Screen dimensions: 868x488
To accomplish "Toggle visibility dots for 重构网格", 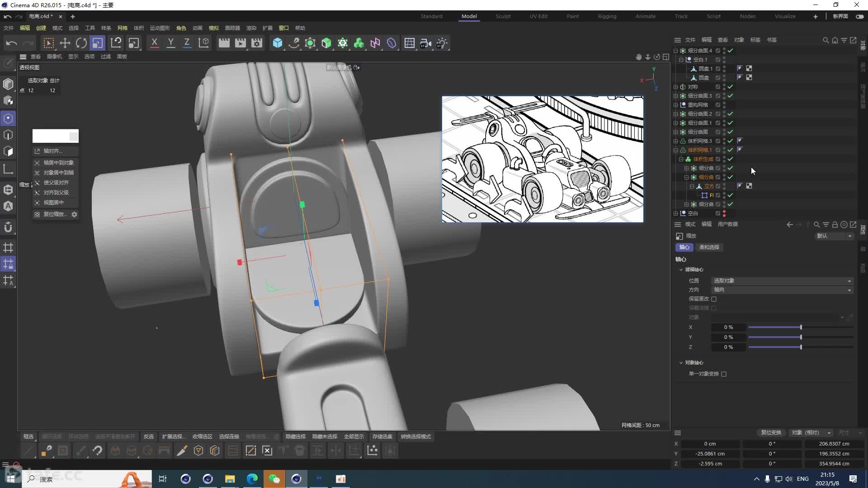I will click(724, 105).
